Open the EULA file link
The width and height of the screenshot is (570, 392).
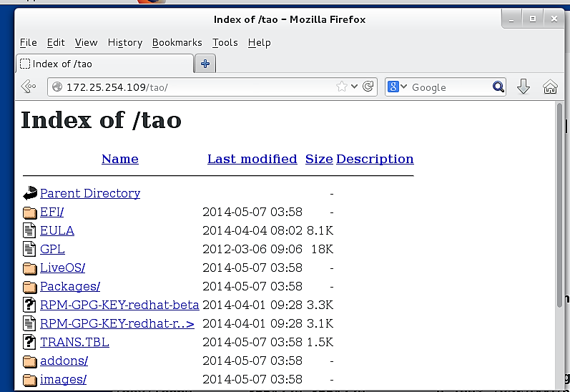coord(57,230)
